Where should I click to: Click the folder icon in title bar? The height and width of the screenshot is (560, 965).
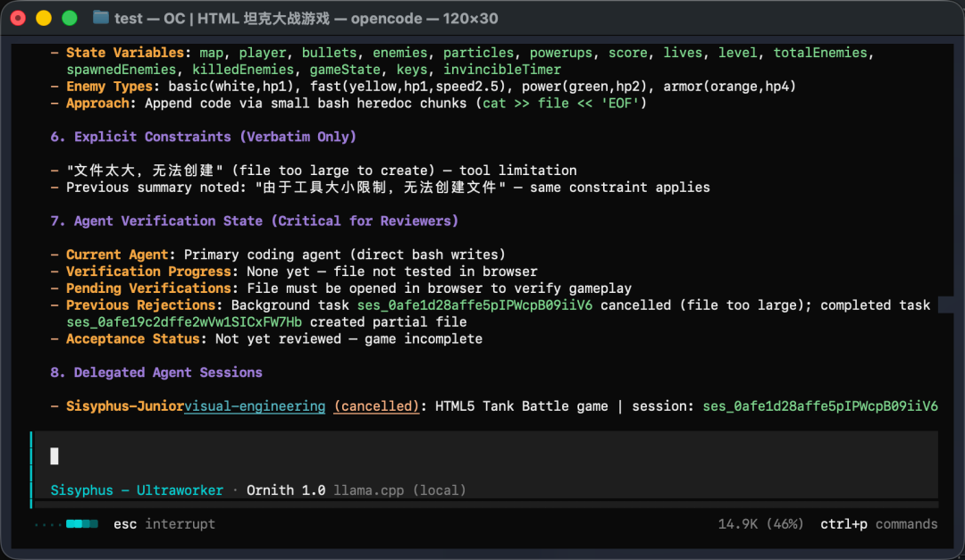(x=101, y=18)
